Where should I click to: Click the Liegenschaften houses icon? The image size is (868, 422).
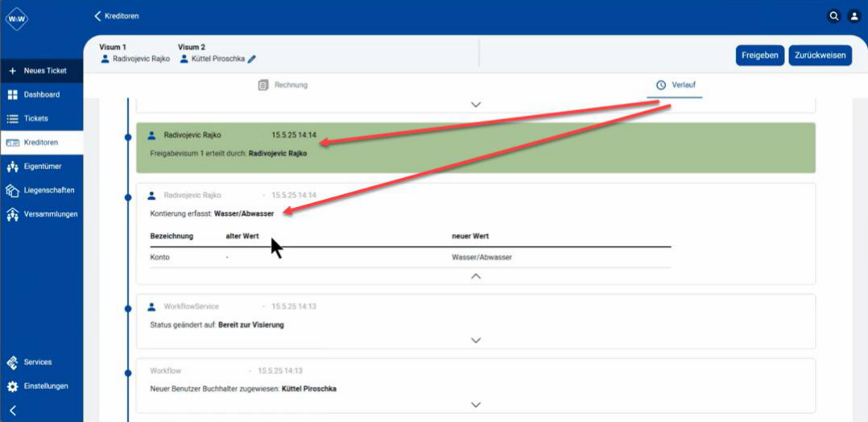12,190
